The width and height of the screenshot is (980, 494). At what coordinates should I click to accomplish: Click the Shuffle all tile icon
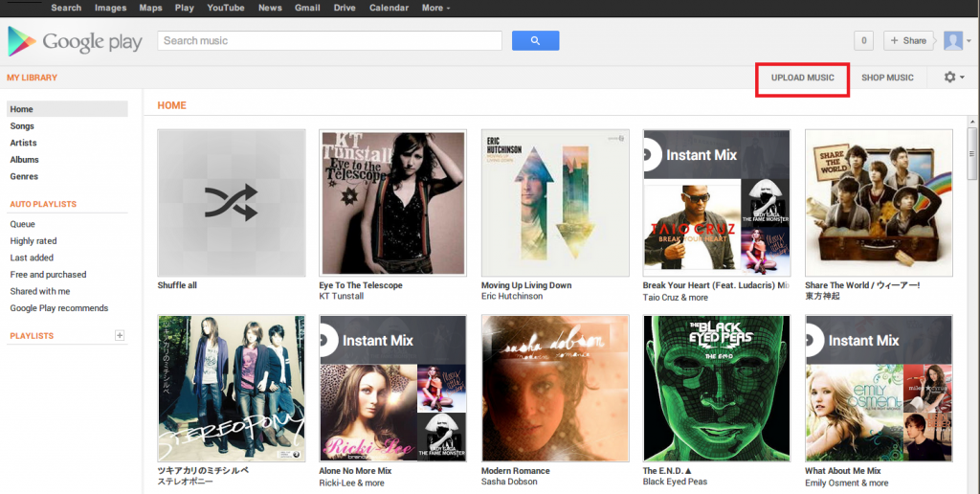232,203
